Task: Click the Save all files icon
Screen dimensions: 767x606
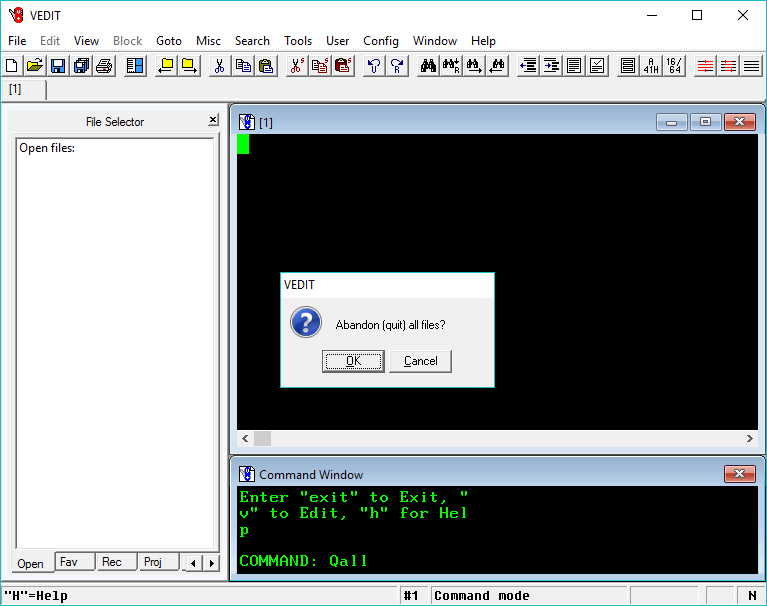Action: 81,66
